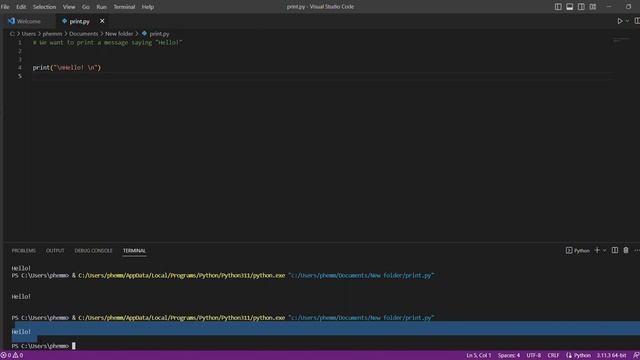This screenshot has width=640, height=360.
Task: Click the Python terminal profile label
Action: (x=578, y=251)
